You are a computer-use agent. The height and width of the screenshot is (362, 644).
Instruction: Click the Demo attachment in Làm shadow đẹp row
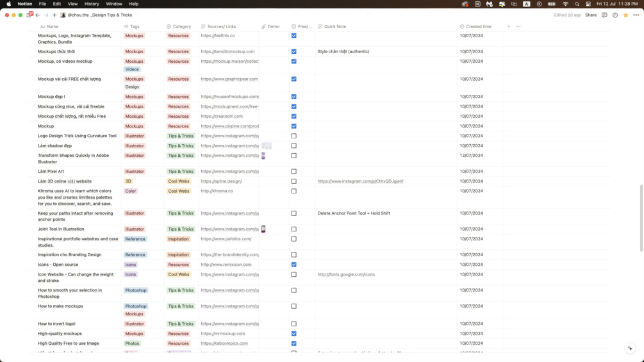click(267, 145)
